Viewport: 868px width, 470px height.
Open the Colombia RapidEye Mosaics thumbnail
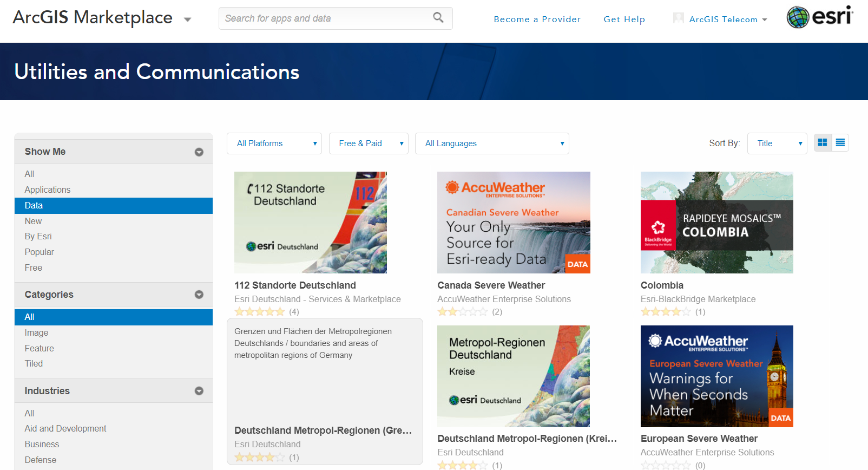(x=716, y=223)
